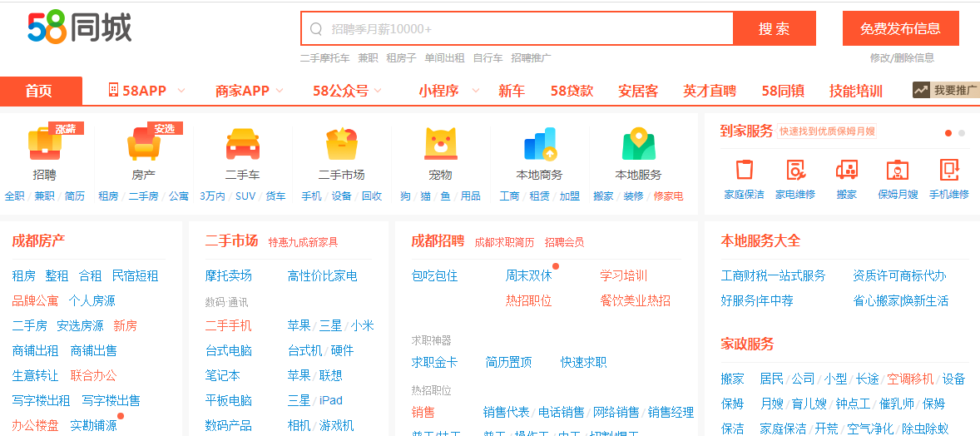Image resolution: width=980 pixels, height=436 pixels.
Task: Switch to second carousel dot in 到家服务
Action: [x=961, y=132]
